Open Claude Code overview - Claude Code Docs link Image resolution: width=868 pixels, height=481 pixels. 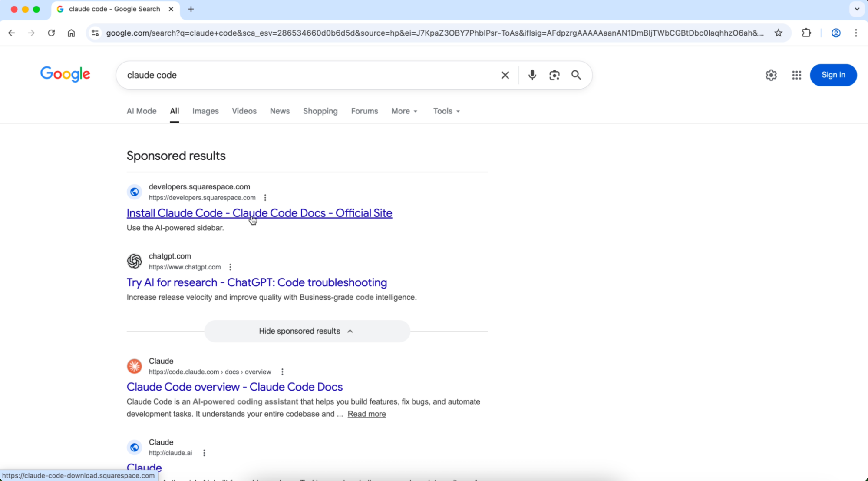pos(234,387)
